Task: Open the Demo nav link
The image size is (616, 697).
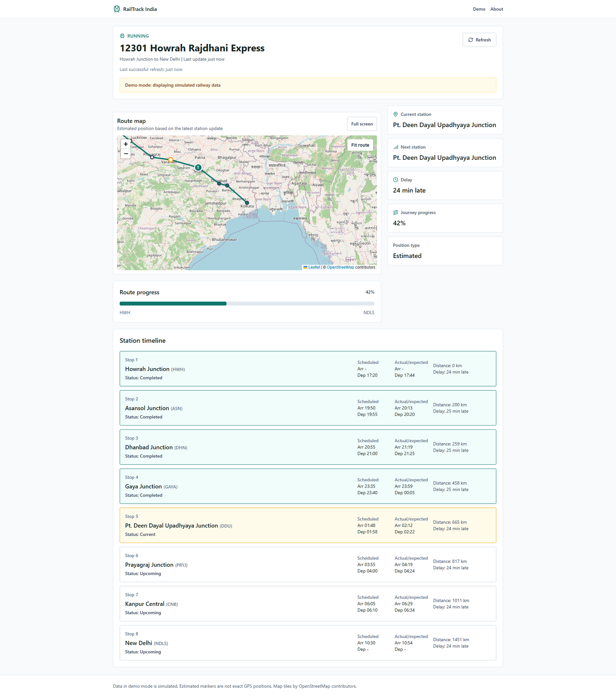Action: 479,9
